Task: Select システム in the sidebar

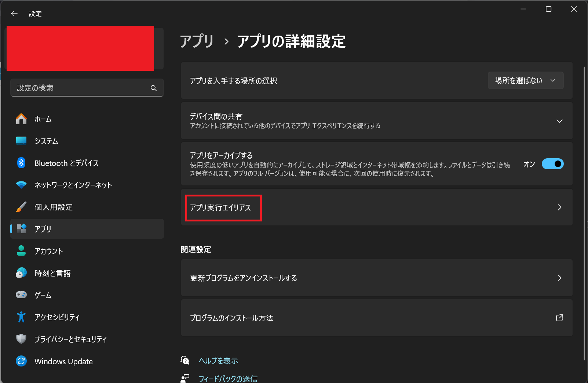Action: point(87,141)
